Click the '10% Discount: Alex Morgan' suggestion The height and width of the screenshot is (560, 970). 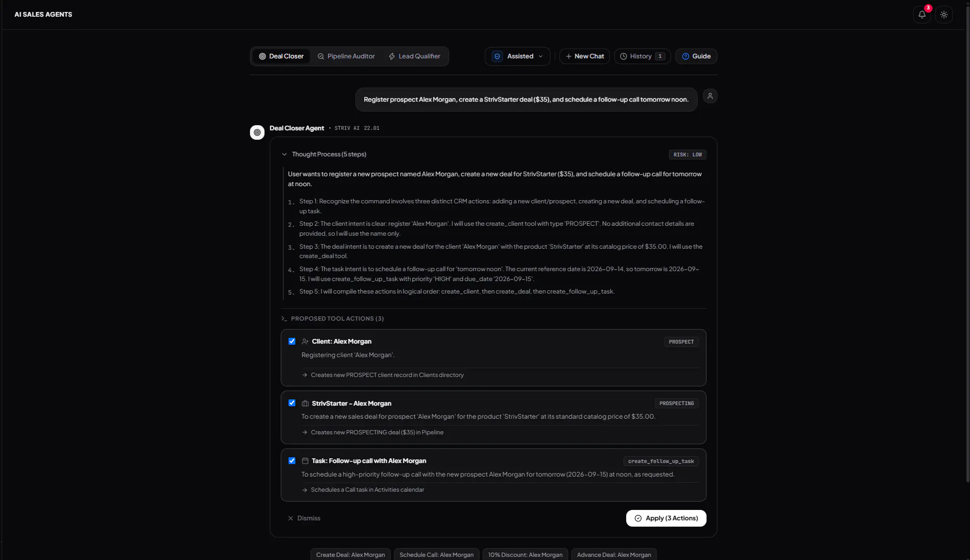[x=525, y=554]
